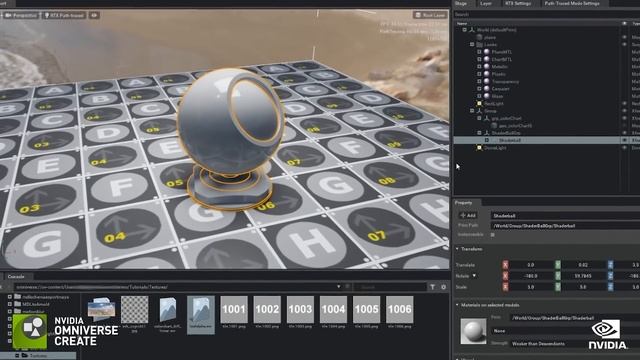Click the Carpaint material sphere icon

[x=487, y=89]
